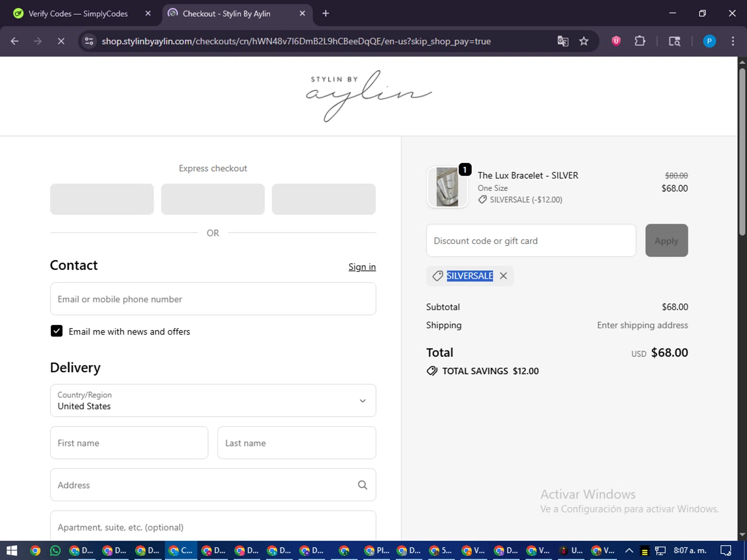Click the middle express checkout button
This screenshot has height=560, width=747.
(x=213, y=199)
